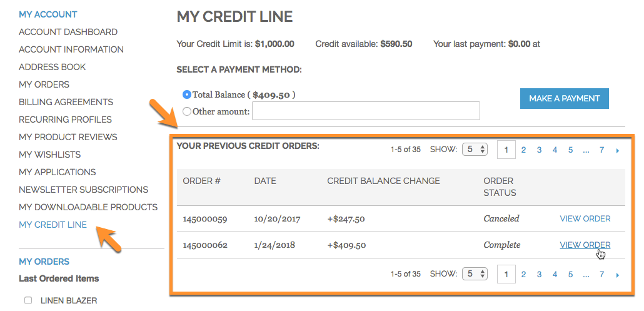Click next page arrow in bottom pagination
The image size is (644, 311).
(618, 274)
